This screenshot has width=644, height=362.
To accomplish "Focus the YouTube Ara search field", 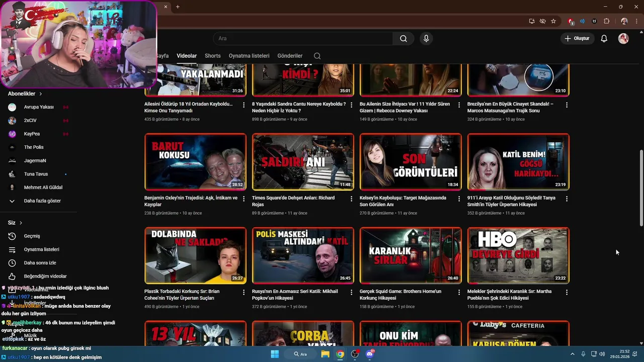I will tap(303, 39).
